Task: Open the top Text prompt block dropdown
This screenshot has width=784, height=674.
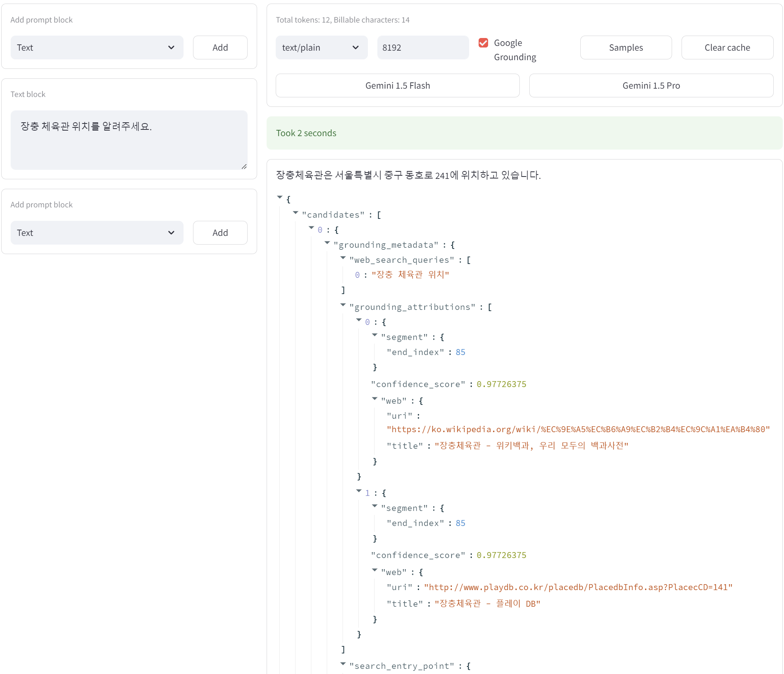Action: coord(97,47)
